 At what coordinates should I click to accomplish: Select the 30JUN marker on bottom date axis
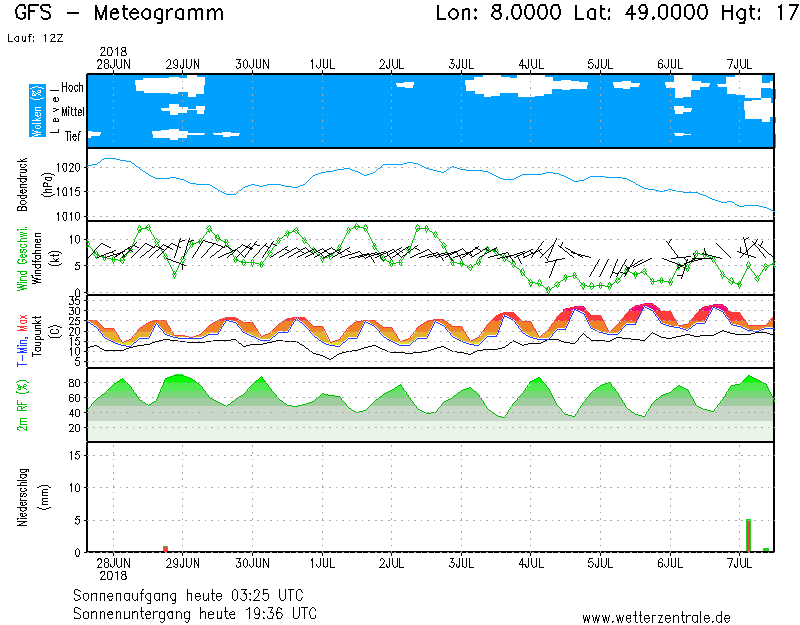click(252, 564)
